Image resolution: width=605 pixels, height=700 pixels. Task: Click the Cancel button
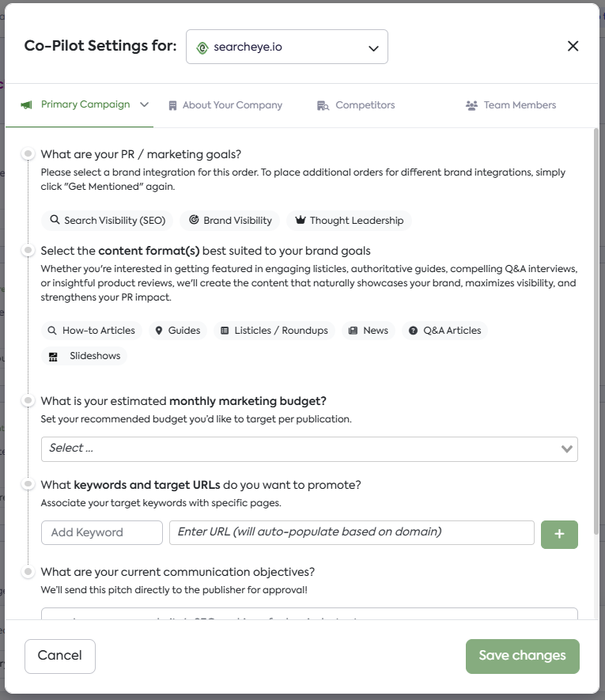coord(60,656)
